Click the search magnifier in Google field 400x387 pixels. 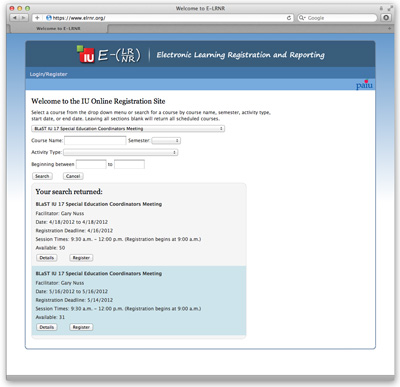(x=302, y=18)
